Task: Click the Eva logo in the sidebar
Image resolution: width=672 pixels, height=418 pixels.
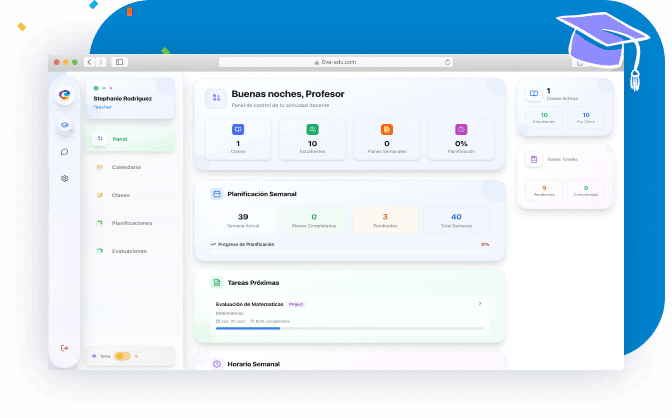Action: (x=65, y=95)
